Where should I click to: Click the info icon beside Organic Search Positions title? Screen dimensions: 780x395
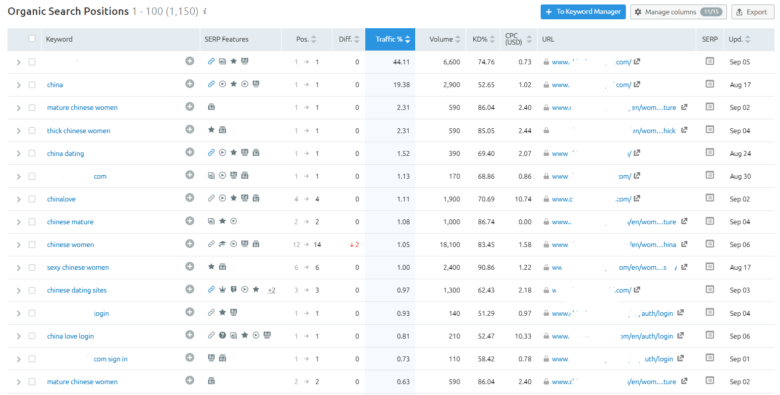205,11
